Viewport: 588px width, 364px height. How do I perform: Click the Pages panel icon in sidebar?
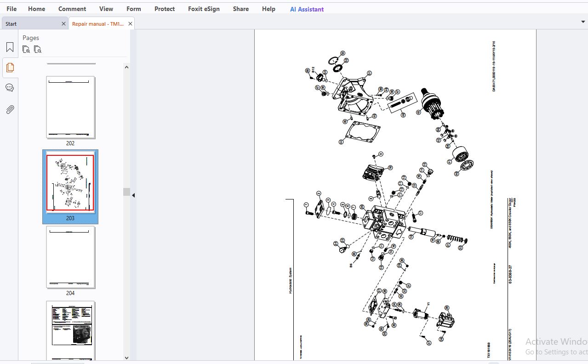[10, 68]
